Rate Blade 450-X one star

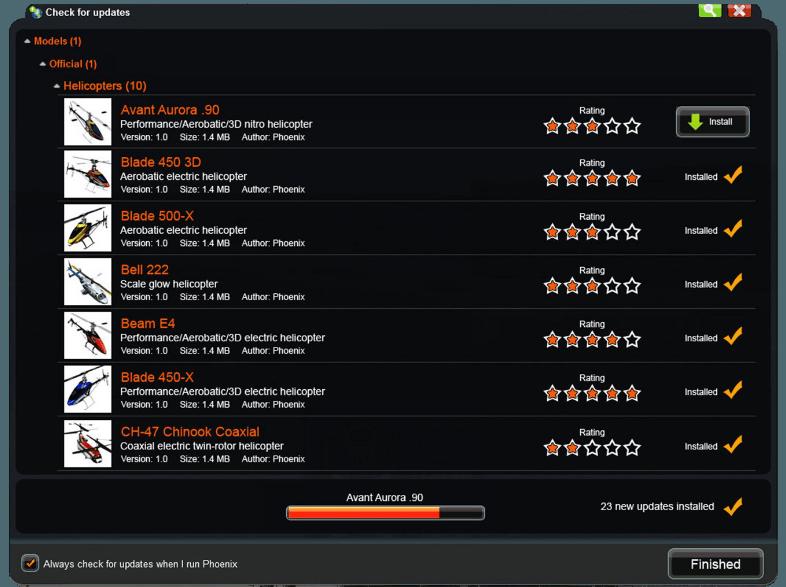tap(552, 393)
